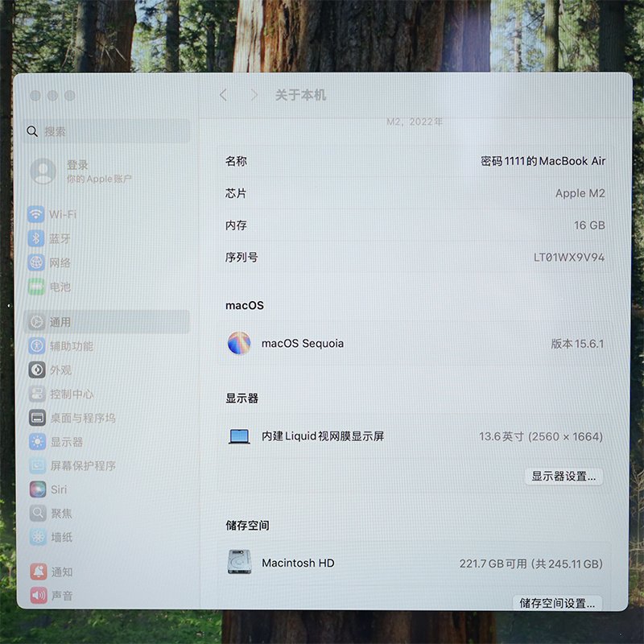Open the 显示器 sun icon in sidebar
The image size is (644, 644).
pyautogui.click(x=37, y=441)
